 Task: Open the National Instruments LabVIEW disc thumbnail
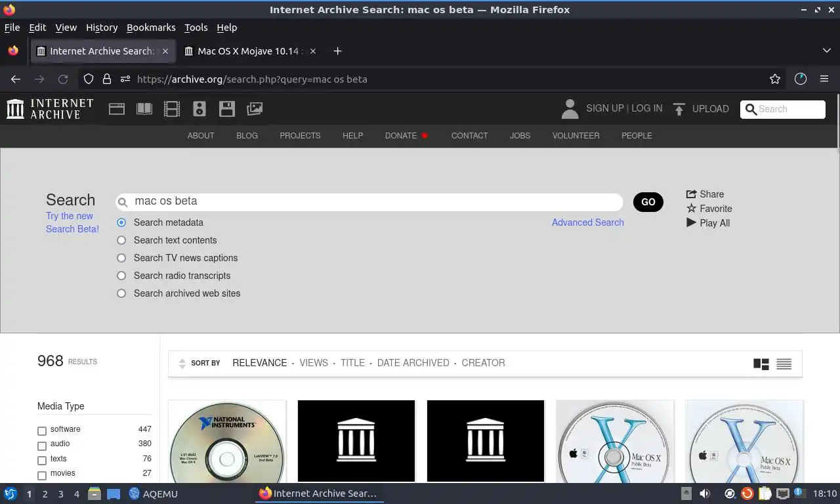pyautogui.click(x=227, y=441)
